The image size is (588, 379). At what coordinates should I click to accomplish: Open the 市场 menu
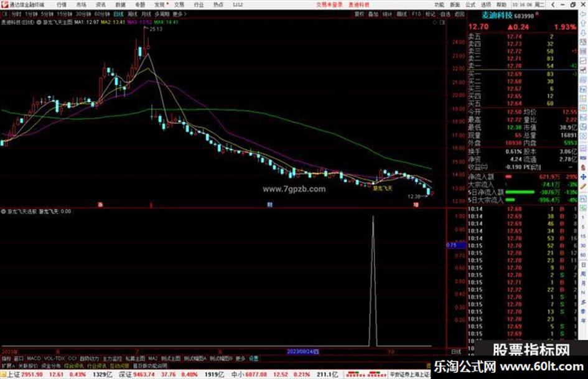pyautogui.click(x=81, y=4)
